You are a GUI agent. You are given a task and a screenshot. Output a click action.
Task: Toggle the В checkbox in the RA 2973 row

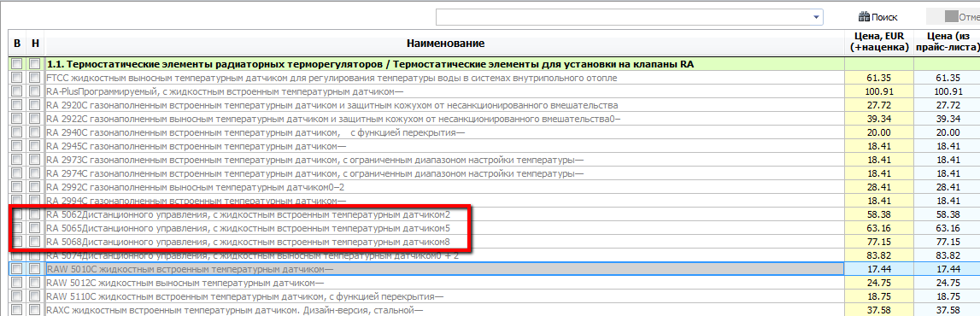pyautogui.click(x=17, y=160)
